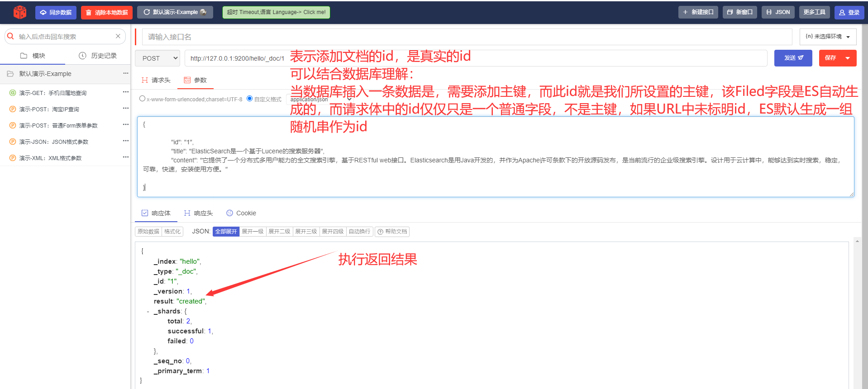Click 展开四级 expand level four

coord(333,232)
